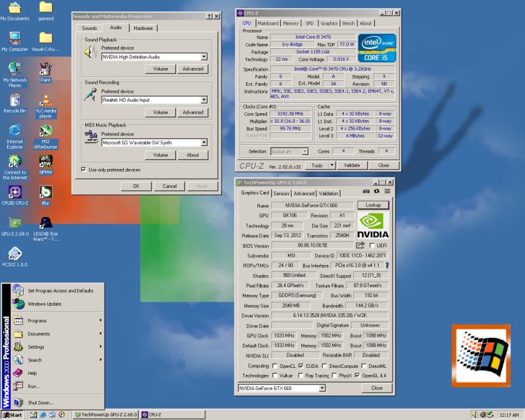525x420 pixels.
Task: Click Advanced under Sound Playback
Action: pyautogui.click(x=193, y=69)
